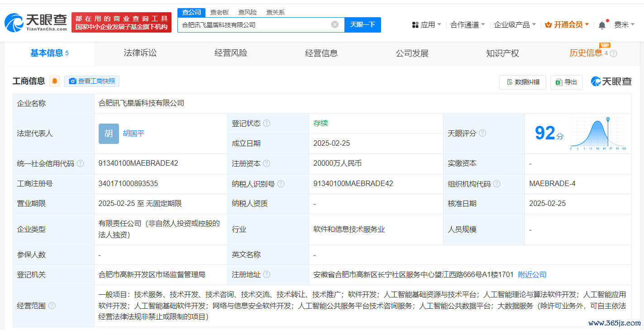Select the 查关系 search tab

tap(275, 12)
